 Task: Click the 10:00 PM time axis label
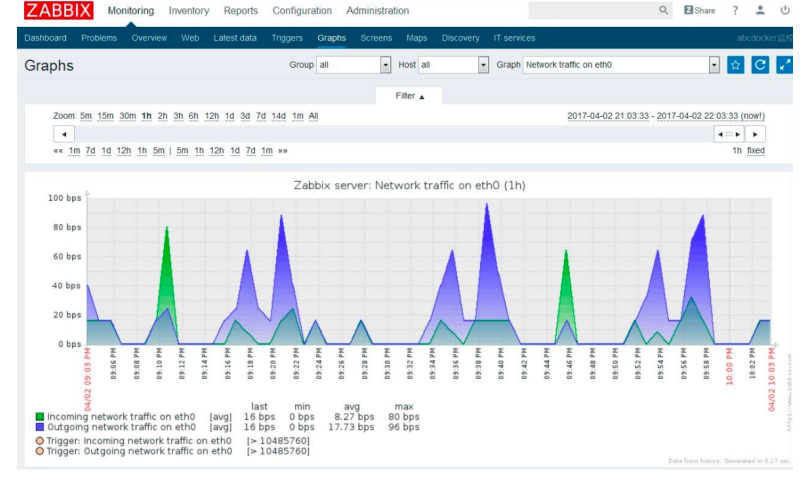pyautogui.click(x=729, y=366)
